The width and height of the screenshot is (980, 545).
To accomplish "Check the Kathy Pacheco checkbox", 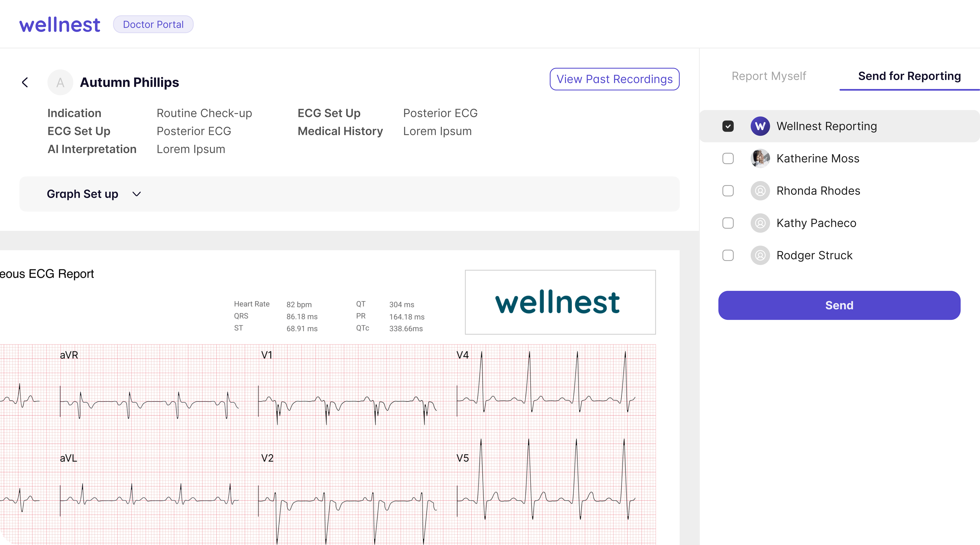I will point(728,223).
